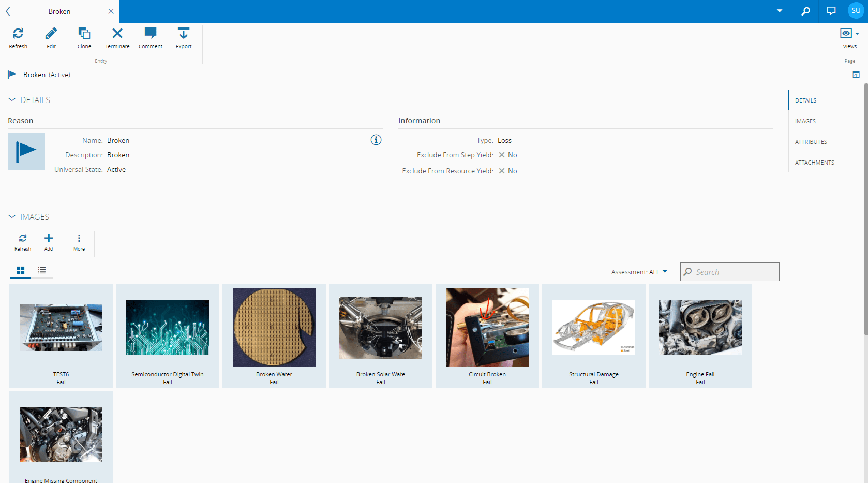Clone the Broken reason entity

click(84, 34)
